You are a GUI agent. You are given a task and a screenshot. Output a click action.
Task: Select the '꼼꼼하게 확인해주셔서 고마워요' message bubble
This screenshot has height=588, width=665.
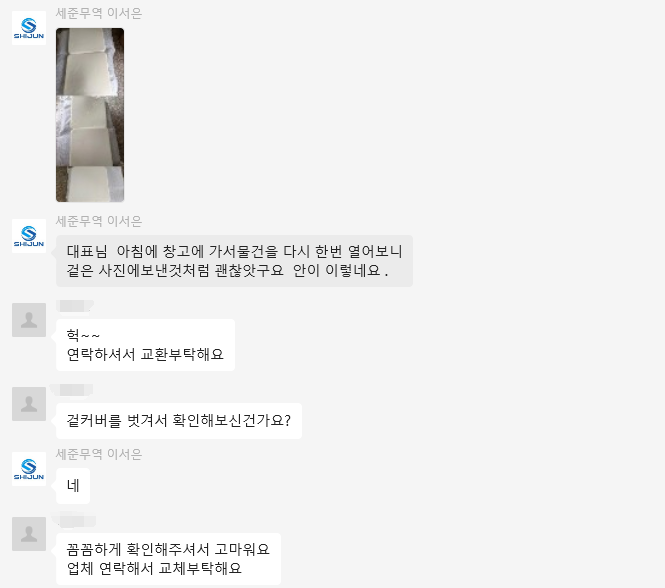(168, 559)
